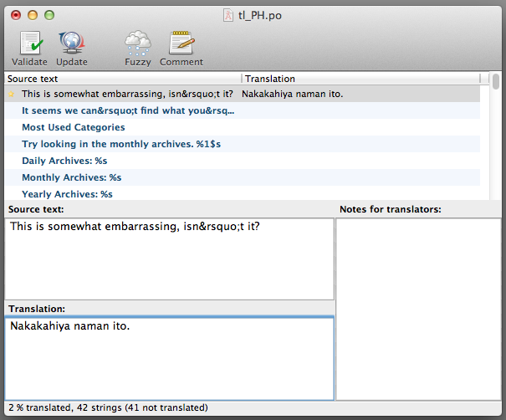Click the Update catalog globe icon

71,44
